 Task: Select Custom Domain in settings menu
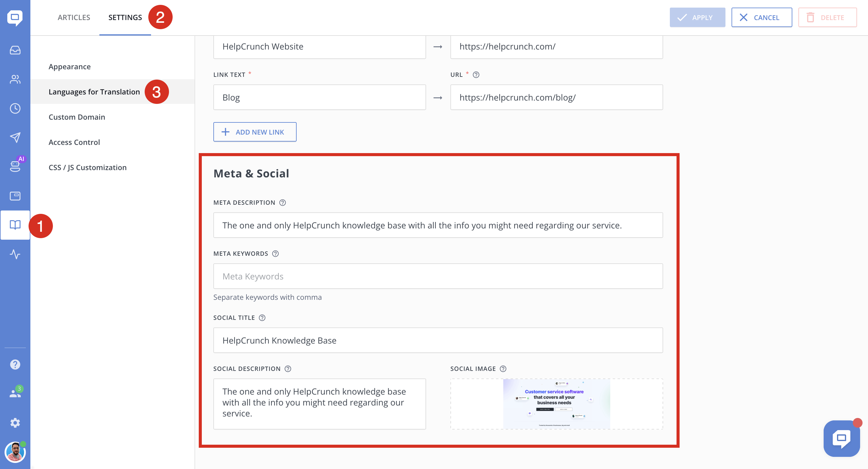[x=77, y=117]
